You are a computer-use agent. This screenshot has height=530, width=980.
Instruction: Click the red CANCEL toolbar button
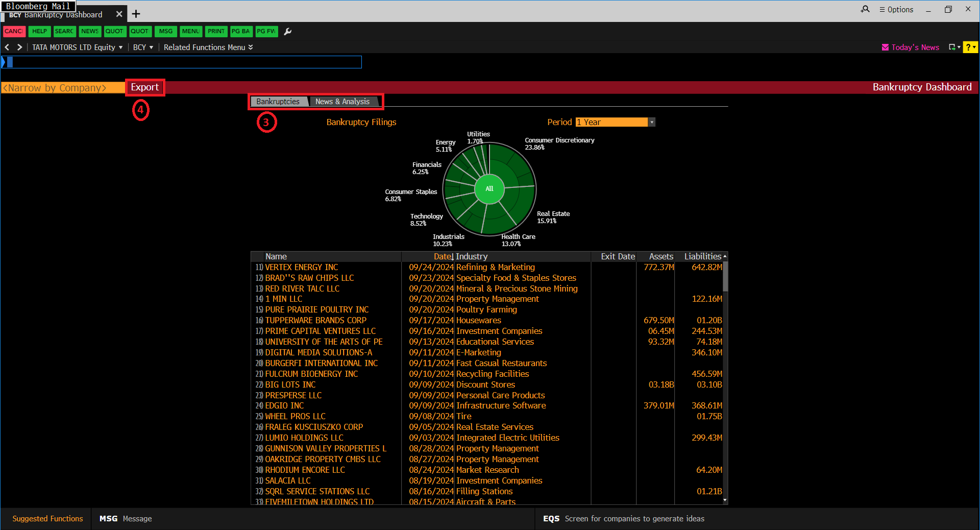point(14,31)
